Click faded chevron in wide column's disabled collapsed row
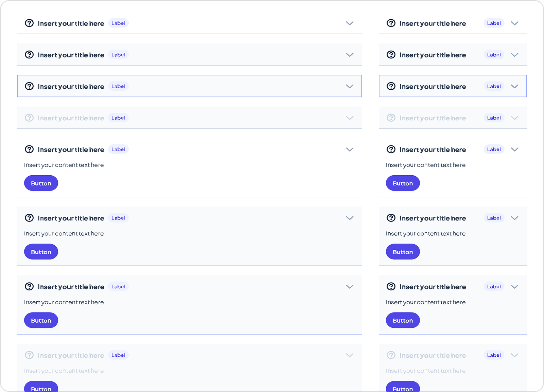The width and height of the screenshot is (544, 392). pyautogui.click(x=350, y=118)
